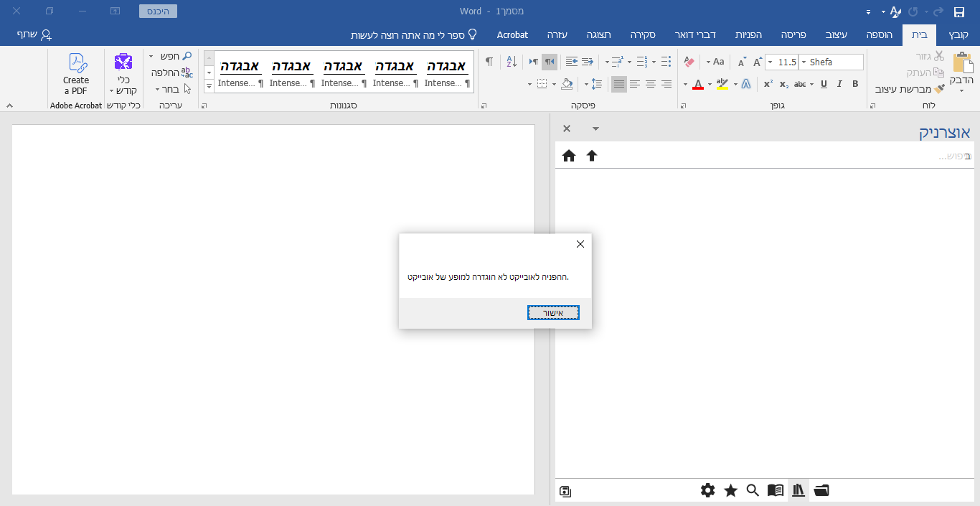Click the clear formatting eraser icon
This screenshot has width=980, height=506.
coord(689,62)
